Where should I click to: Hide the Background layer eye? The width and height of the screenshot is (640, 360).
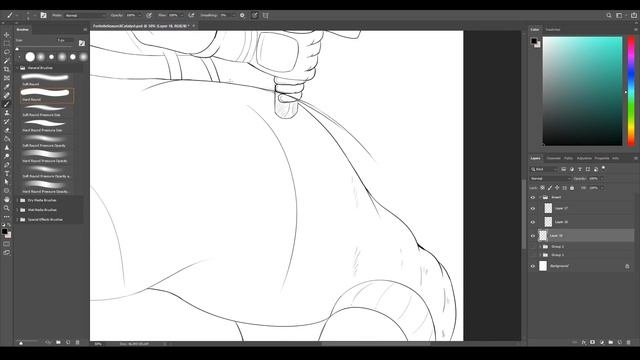[533, 266]
